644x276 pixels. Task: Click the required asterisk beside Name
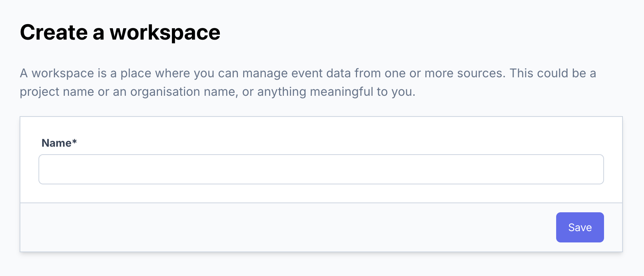(x=75, y=142)
